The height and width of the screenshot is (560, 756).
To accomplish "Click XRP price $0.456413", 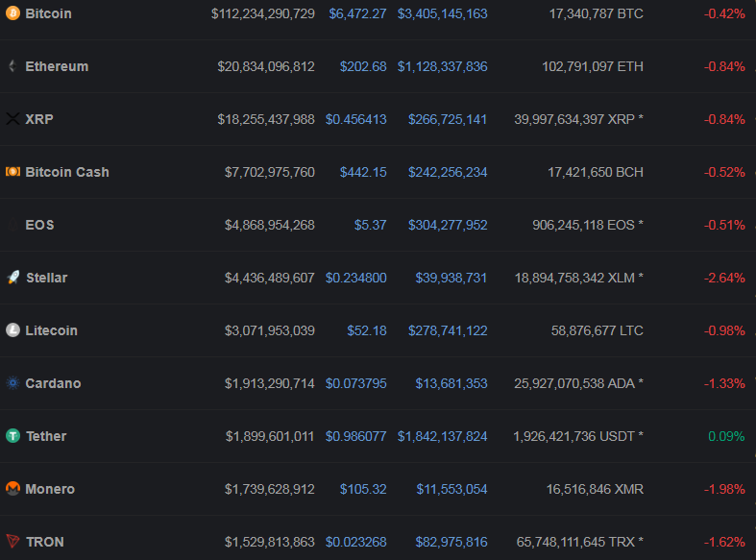I will tap(355, 119).
